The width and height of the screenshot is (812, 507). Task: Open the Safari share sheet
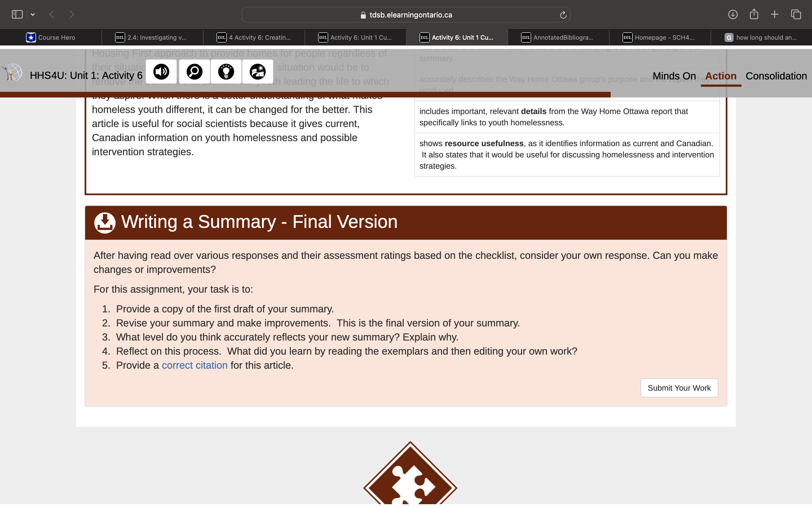754,14
